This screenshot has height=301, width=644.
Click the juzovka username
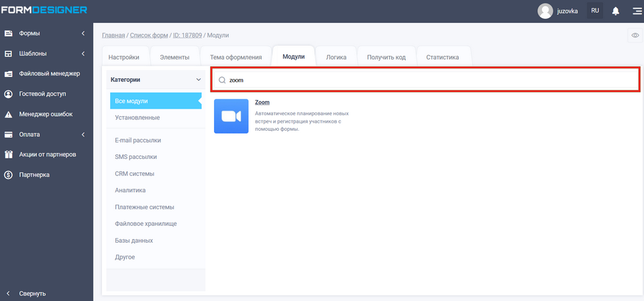click(568, 11)
